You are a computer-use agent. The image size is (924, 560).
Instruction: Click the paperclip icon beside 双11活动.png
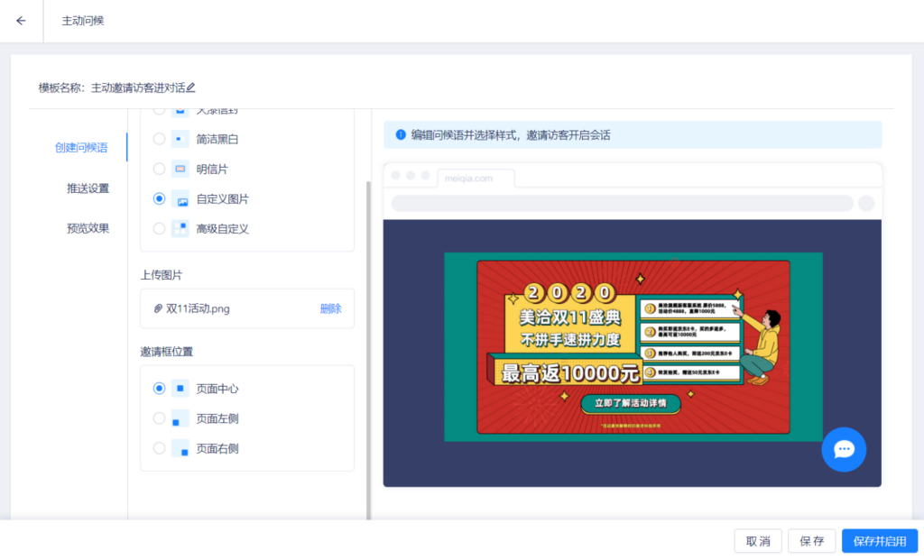pyautogui.click(x=159, y=308)
